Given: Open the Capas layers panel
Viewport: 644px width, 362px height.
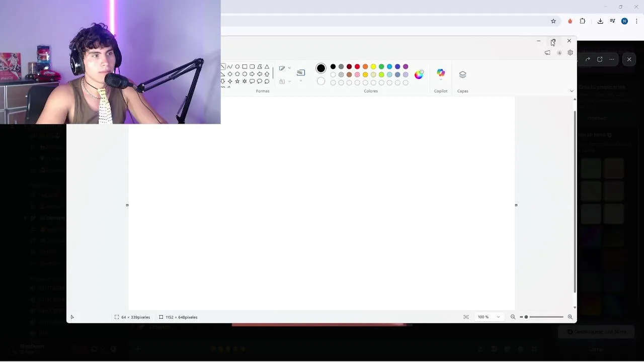Looking at the screenshot, I should [x=463, y=74].
